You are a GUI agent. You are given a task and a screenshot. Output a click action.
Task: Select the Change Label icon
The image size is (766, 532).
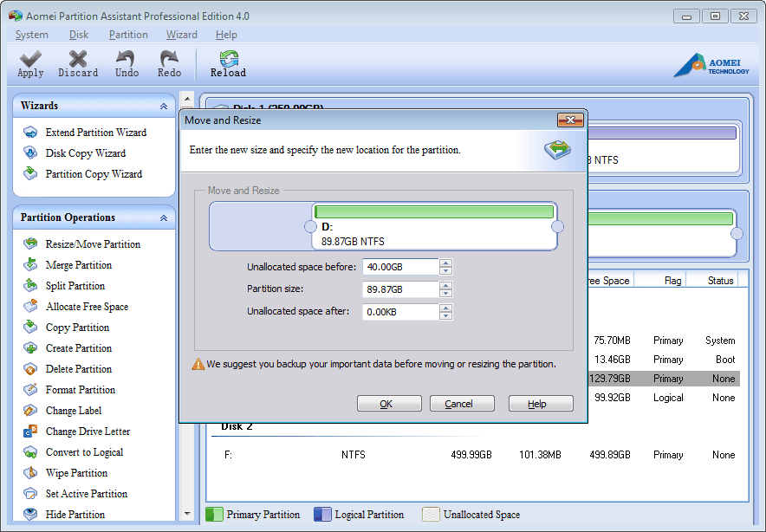(30, 411)
